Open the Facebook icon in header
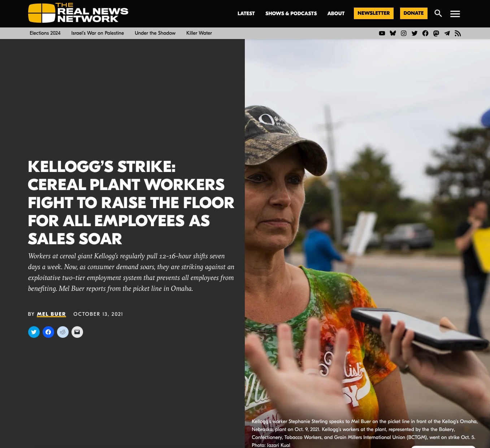The width and height of the screenshot is (490, 448). point(425,33)
